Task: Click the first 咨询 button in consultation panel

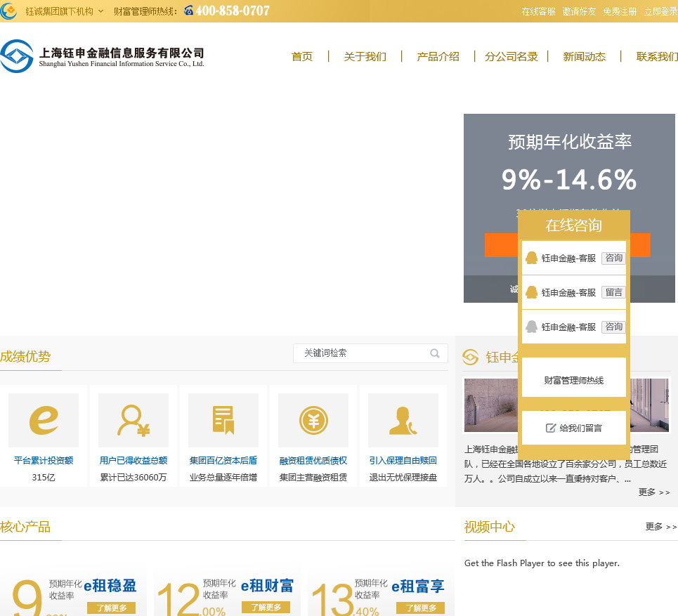Action: [x=613, y=258]
